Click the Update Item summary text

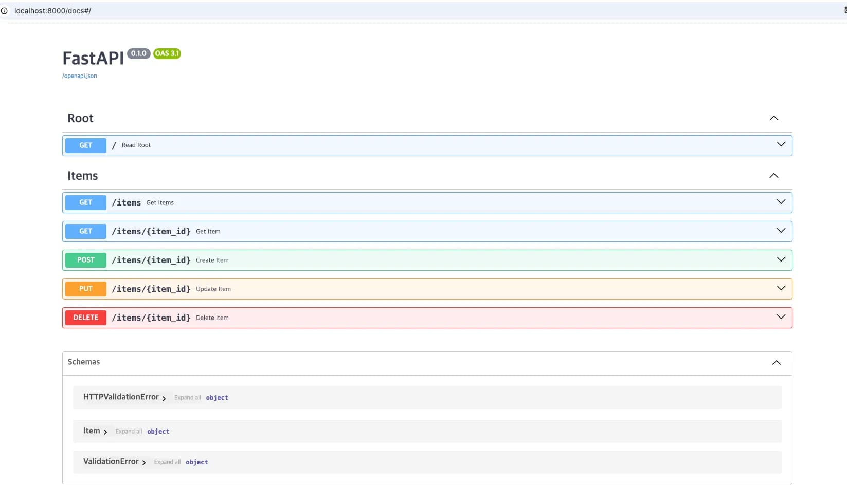[x=213, y=289]
